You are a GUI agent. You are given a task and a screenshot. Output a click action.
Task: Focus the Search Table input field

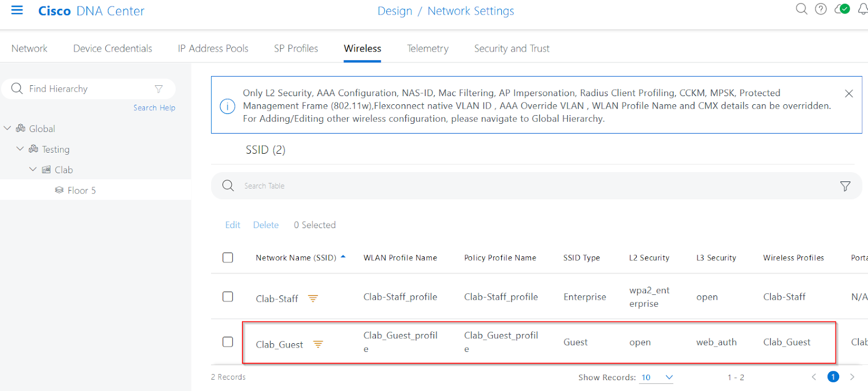coord(537,186)
